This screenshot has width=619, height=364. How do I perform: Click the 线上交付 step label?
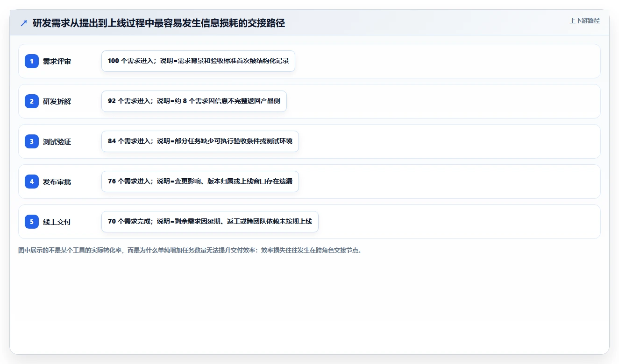tap(57, 222)
